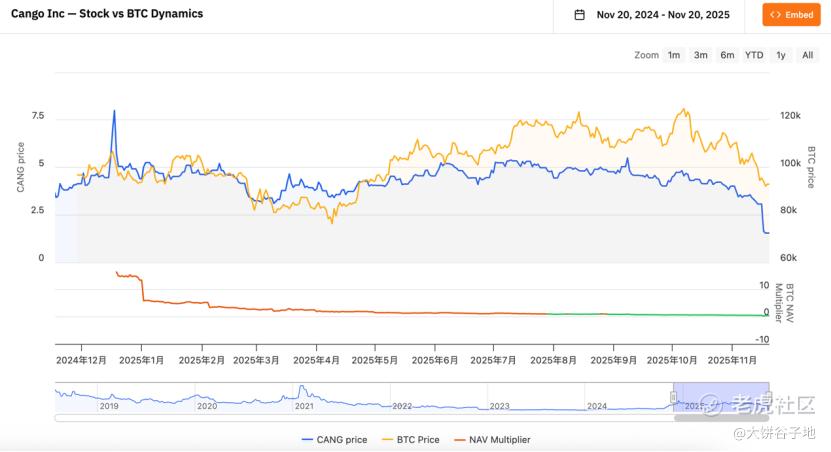Click the highlighted navigator range selection

pyautogui.click(x=722, y=397)
